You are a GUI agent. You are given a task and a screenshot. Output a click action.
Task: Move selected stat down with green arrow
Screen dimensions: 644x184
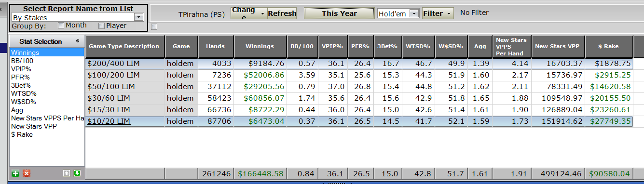[x=77, y=173]
